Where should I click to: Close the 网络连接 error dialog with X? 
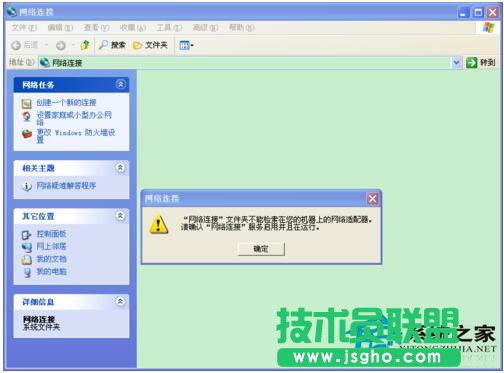[372, 199]
